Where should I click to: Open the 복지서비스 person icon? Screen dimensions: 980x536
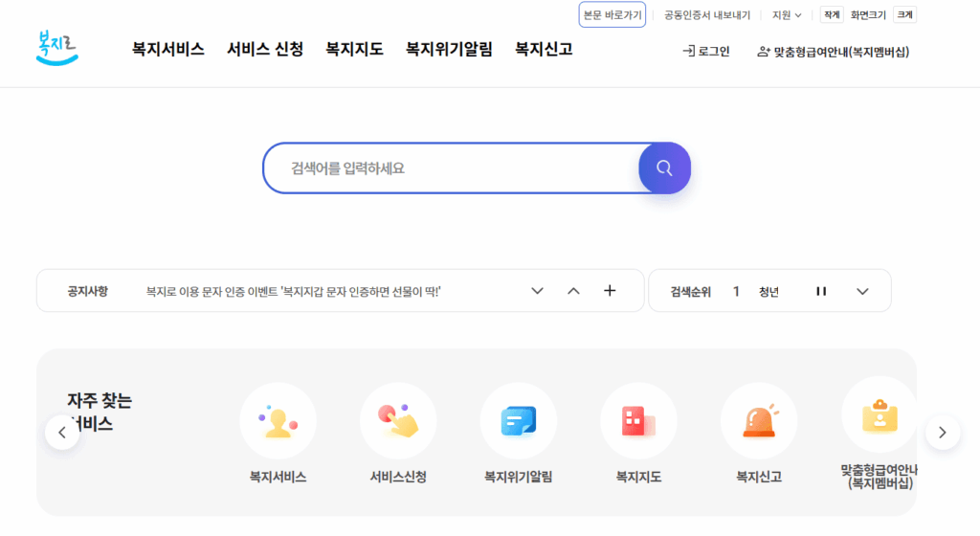click(x=278, y=421)
